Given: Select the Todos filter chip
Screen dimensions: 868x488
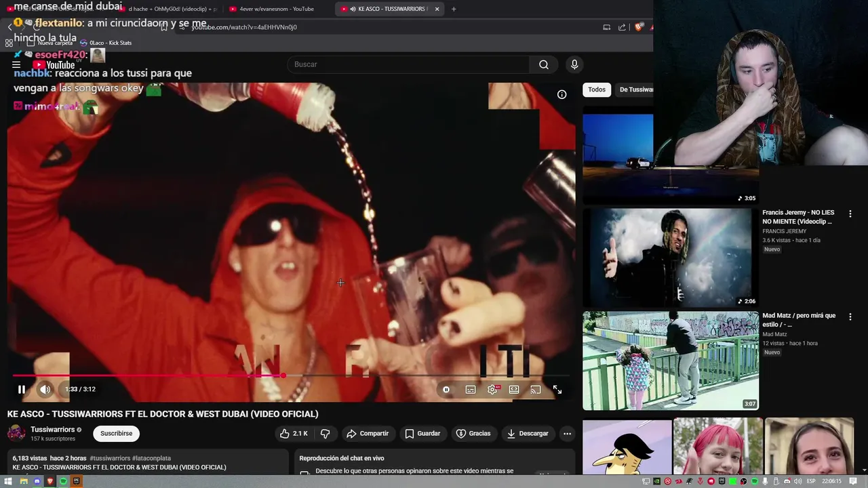Looking at the screenshot, I should point(597,89).
